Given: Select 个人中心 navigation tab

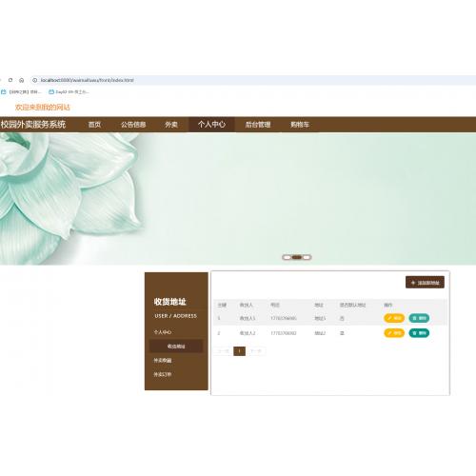Looking at the screenshot, I should pyautogui.click(x=211, y=125).
